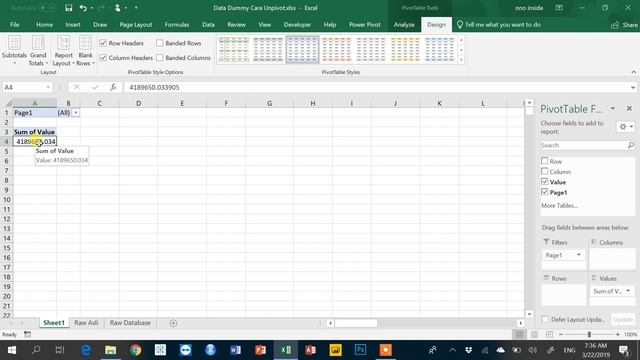
Task: Click the More Tables link
Action: 559,205
